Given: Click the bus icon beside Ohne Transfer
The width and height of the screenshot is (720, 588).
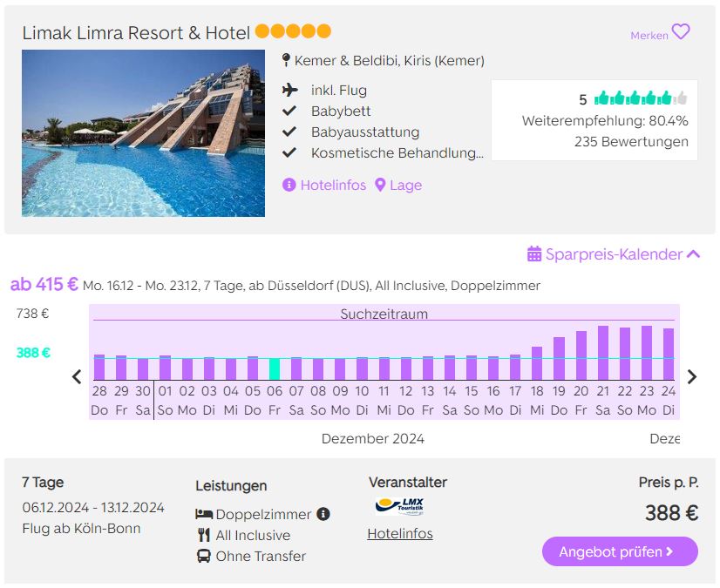Looking at the screenshot, I should tap(203, 556).
